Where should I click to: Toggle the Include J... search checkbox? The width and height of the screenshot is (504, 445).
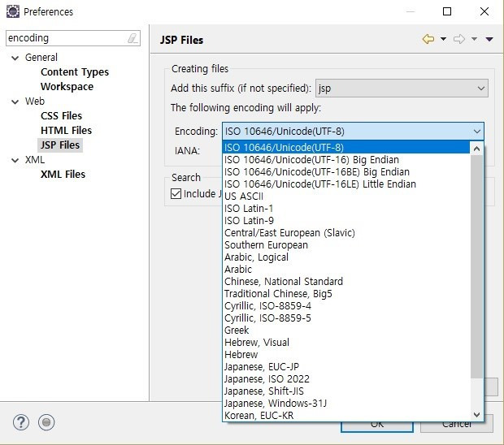[176, 193]
